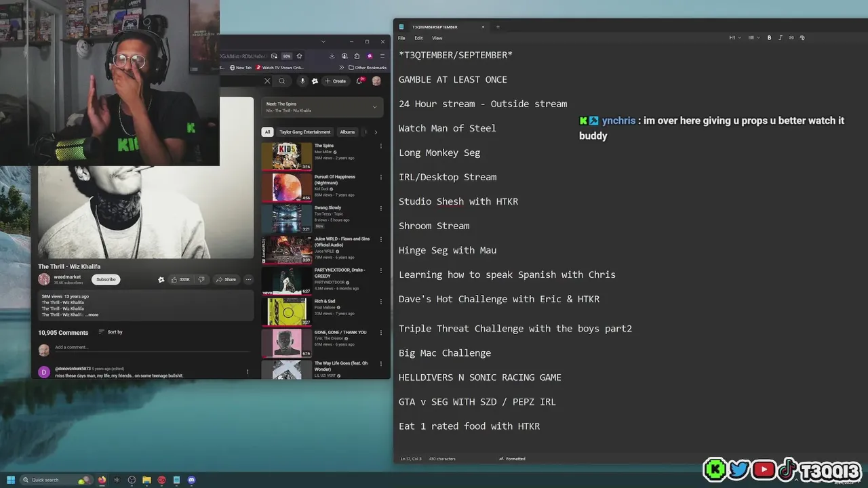
Task: Click the sparkle Ask icon beside Create
Action: click(x=315, y=81)
